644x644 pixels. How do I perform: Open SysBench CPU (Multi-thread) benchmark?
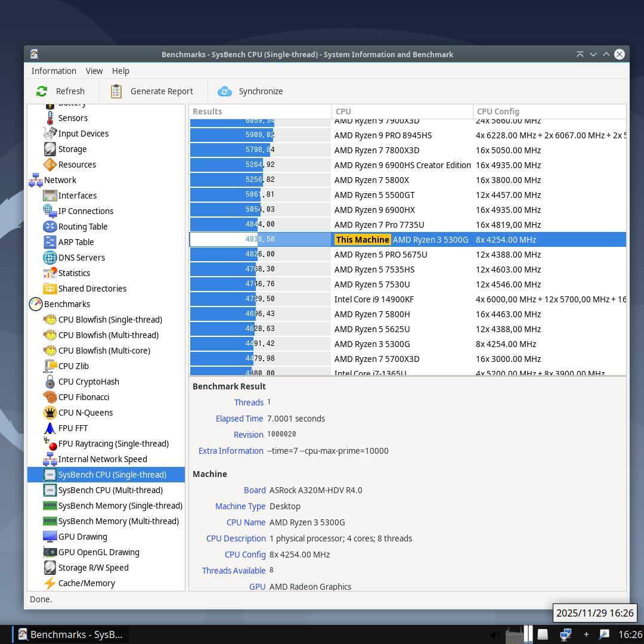tap(110, 490)
